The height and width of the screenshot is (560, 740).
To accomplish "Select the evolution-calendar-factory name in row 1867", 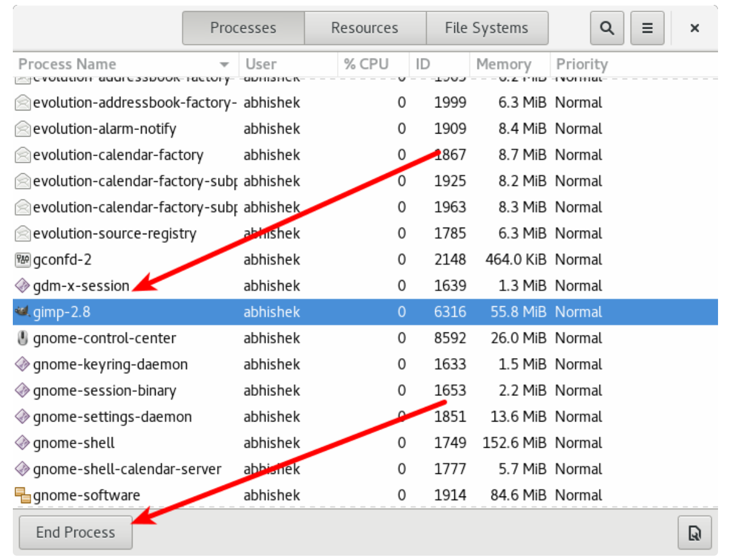I will (118, 156).
